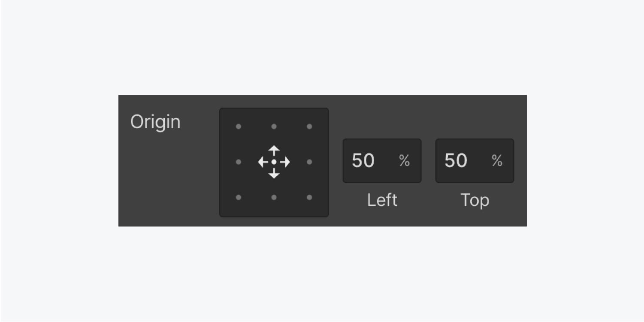Screen dimensions: 644x322
Task: Set origin to bottom-left dot
Action: pos(239,197)
